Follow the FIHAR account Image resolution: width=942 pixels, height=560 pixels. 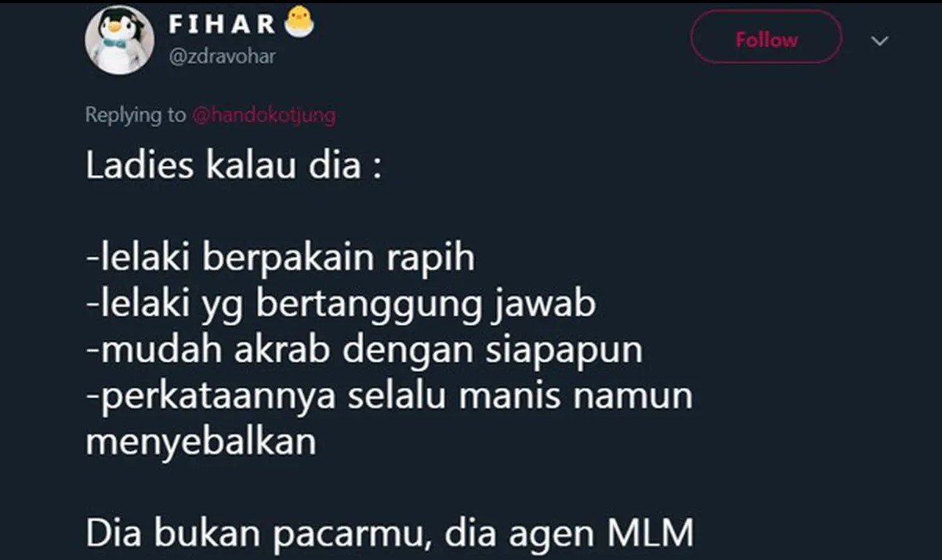(x=766, y=39)
